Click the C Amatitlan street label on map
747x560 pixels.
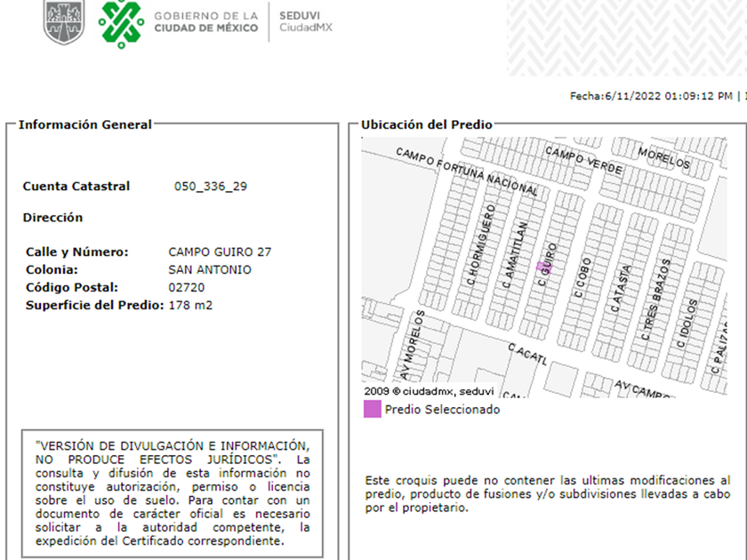coord(516,255)
